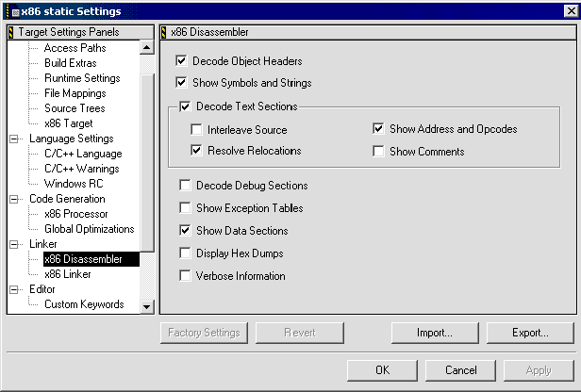
Task: Click the panel list scroll down arrow
Action: tap(147, 306)
